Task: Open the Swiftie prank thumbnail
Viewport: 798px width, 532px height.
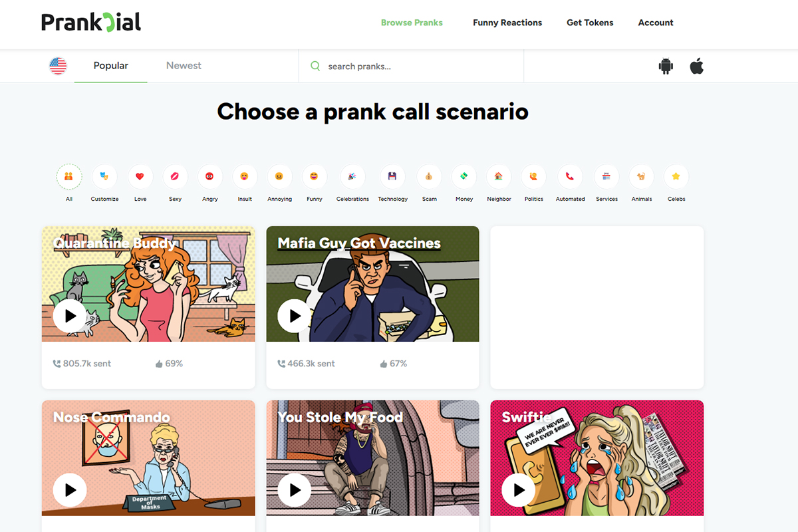Action: [597, 458]
